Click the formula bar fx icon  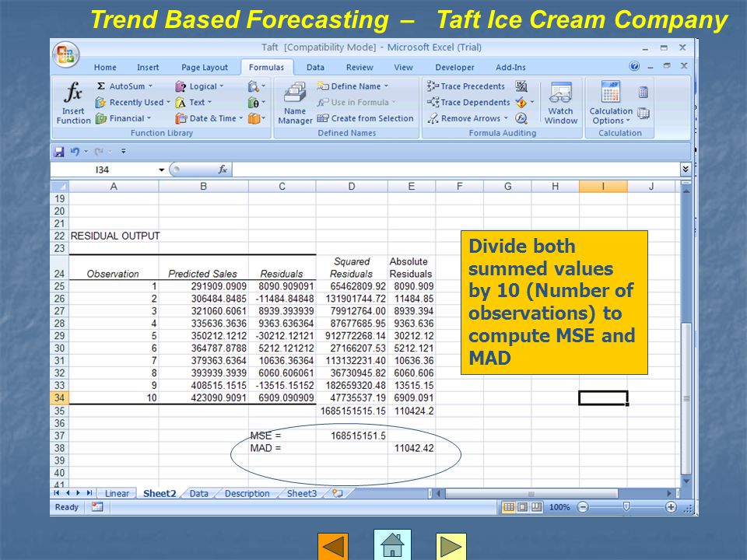pyautogui.click(x=223, y=170)
